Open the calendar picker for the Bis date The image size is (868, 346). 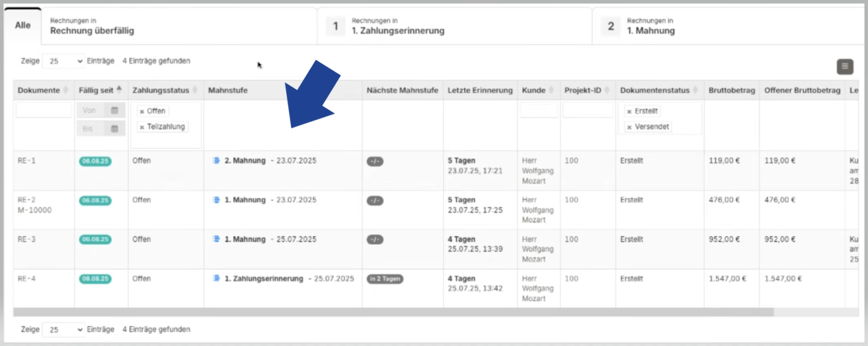[x=115, y=129]
